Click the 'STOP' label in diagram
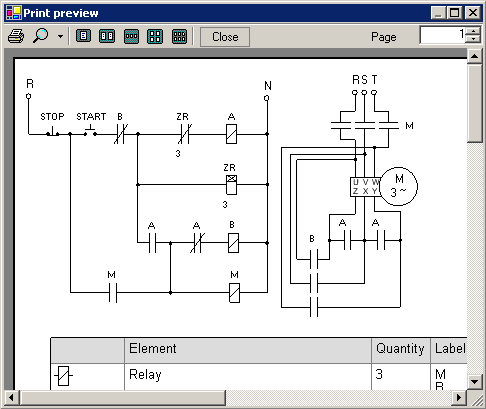Viewport: 486px width, 409px height. pos(52,117)
